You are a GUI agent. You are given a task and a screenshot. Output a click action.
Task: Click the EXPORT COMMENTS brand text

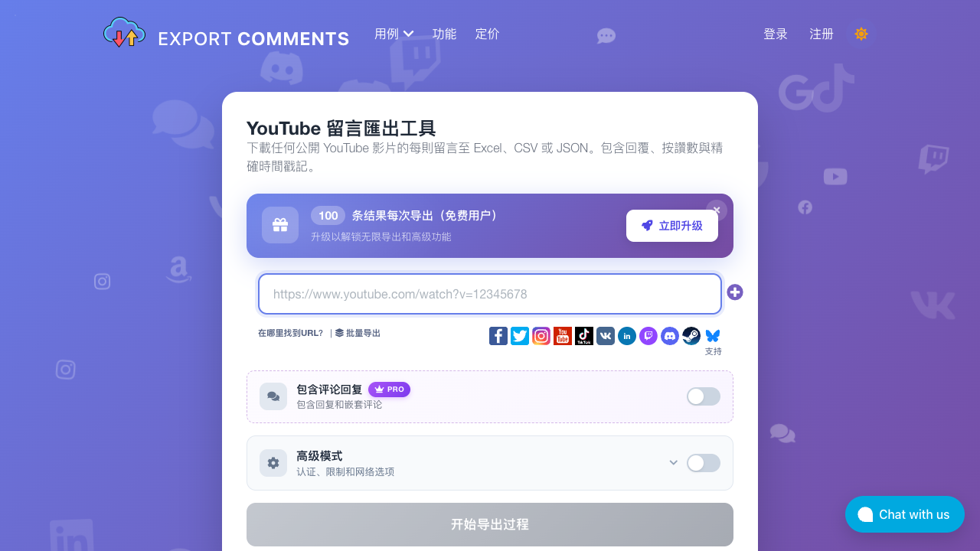(x=253, y=39)
